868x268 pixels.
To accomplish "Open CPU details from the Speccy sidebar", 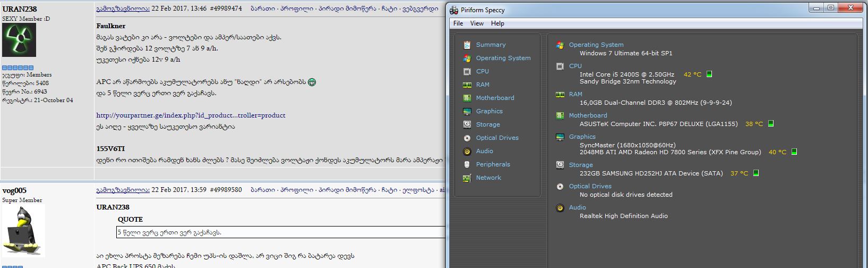I will [x=482, y=71].
